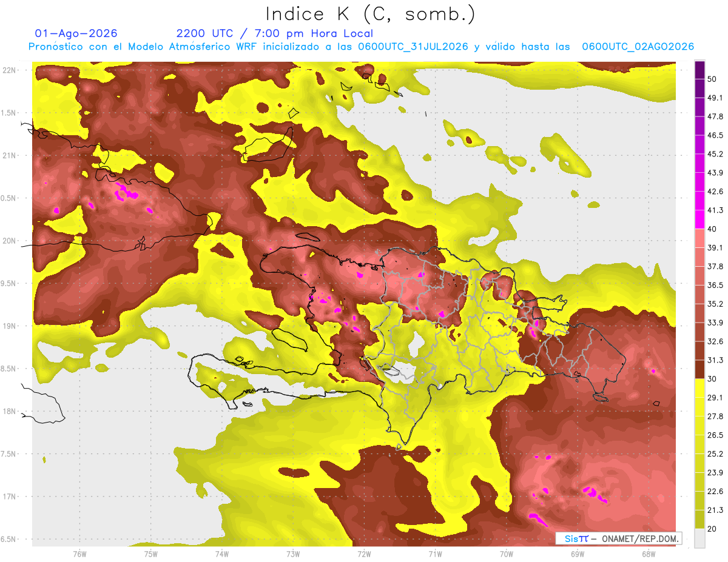Click the date text "01-Ago-2026"

76,33
